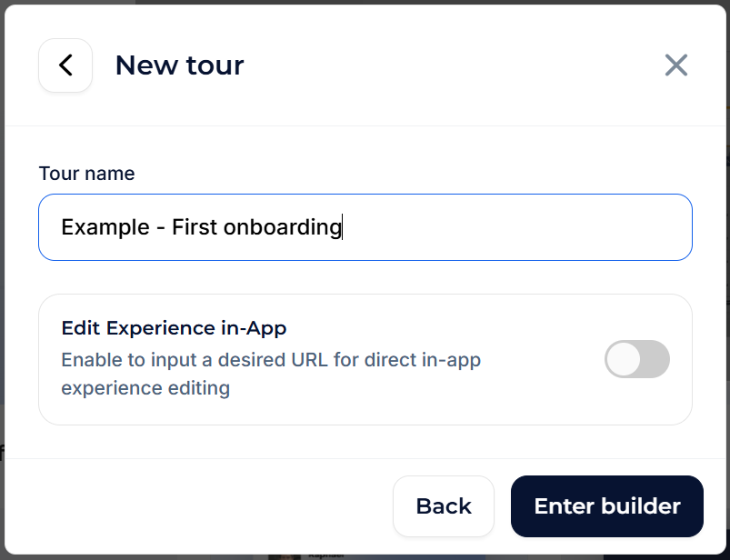Click the Back button in footer
Screen dimensions: 730x560
click(444, 506)
